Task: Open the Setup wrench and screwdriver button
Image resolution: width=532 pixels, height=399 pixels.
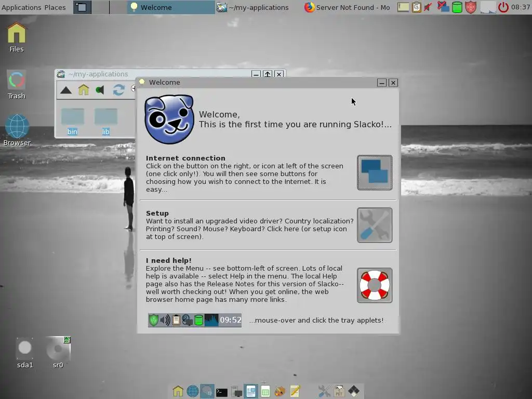Action: coord(375,225)
